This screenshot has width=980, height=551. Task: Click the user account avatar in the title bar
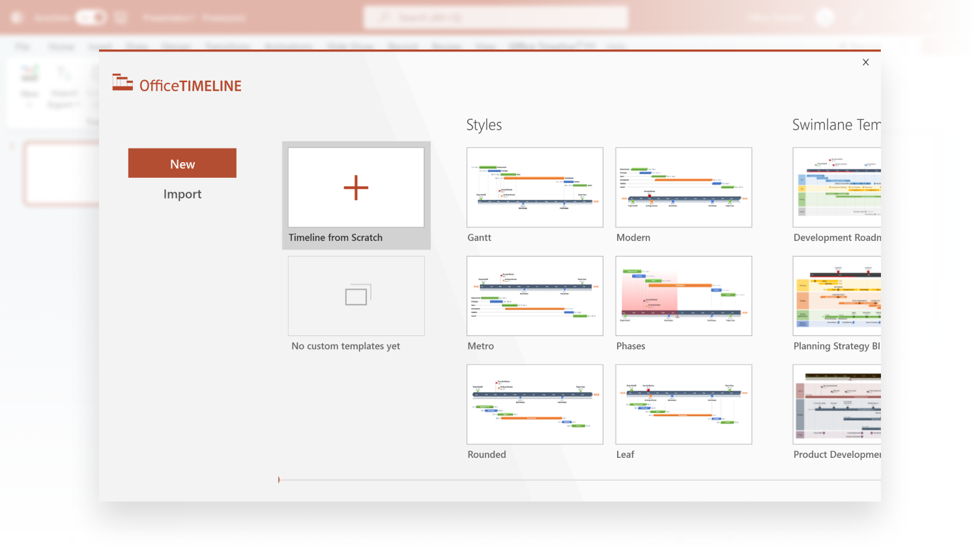pos(825,17)
